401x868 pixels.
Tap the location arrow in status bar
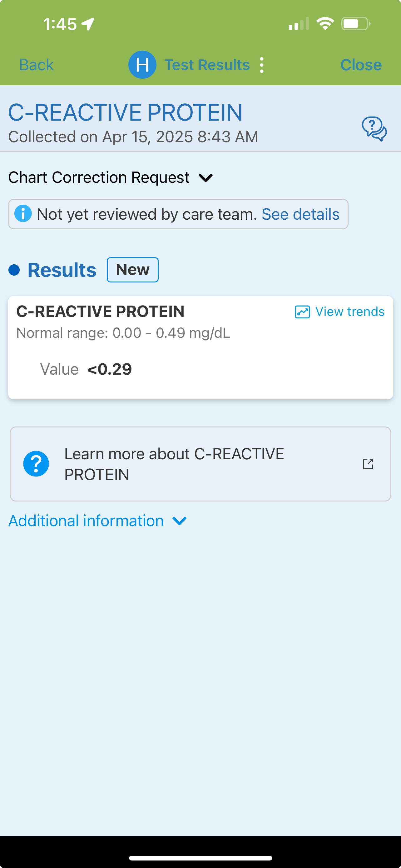tap(88, 24)
